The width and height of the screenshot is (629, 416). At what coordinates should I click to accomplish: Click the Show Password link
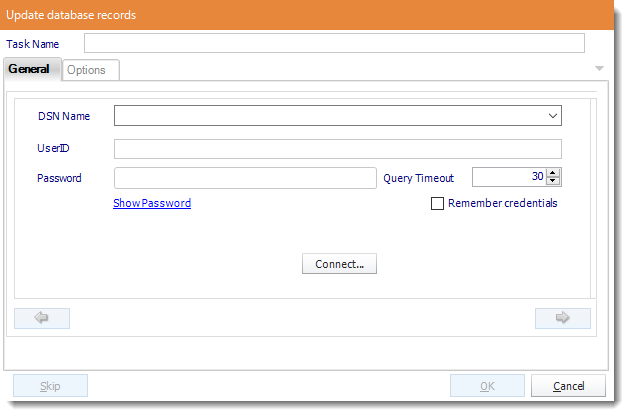152,203
